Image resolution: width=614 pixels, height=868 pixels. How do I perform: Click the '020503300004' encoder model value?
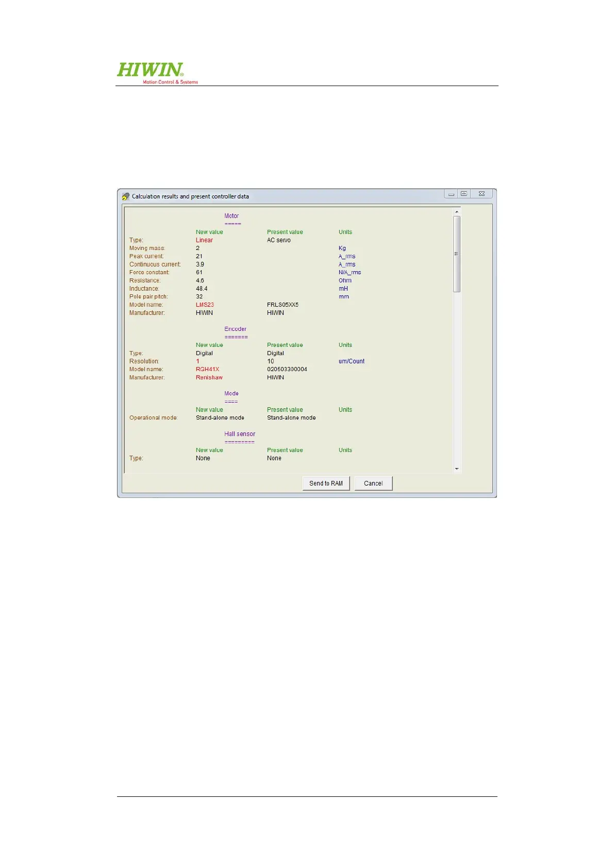tap(287, 369)
